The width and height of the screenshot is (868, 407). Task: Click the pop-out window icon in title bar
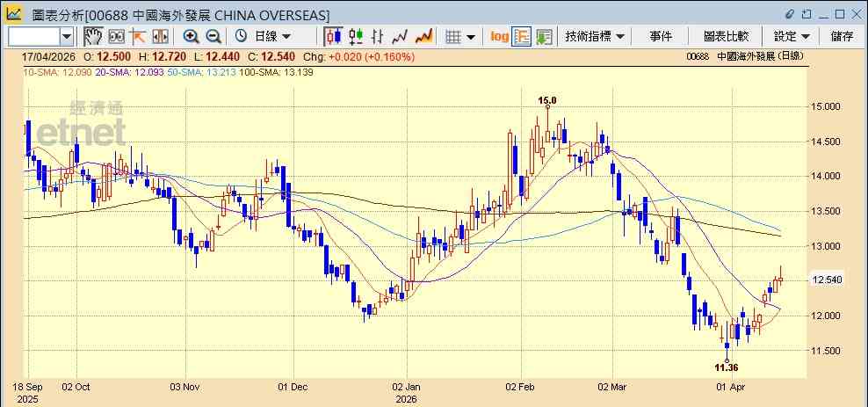click(807, 13)
